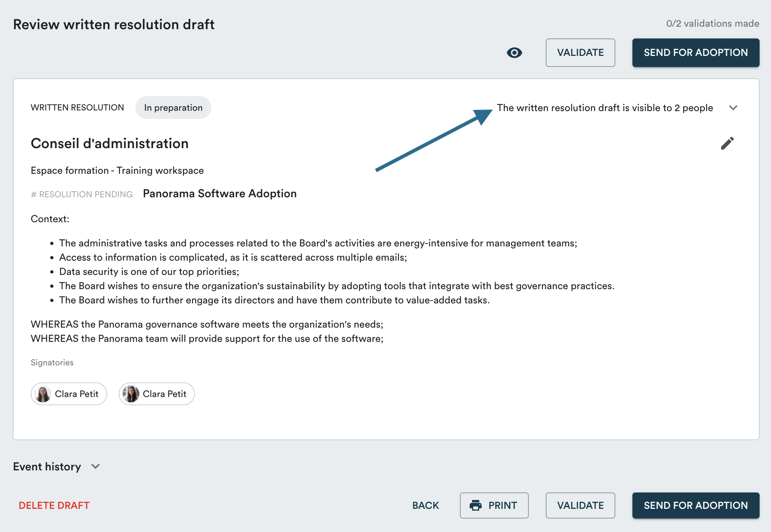The image size is (771, 532).
Task: Go BACK to the previous page
Action: pos(425,505)
